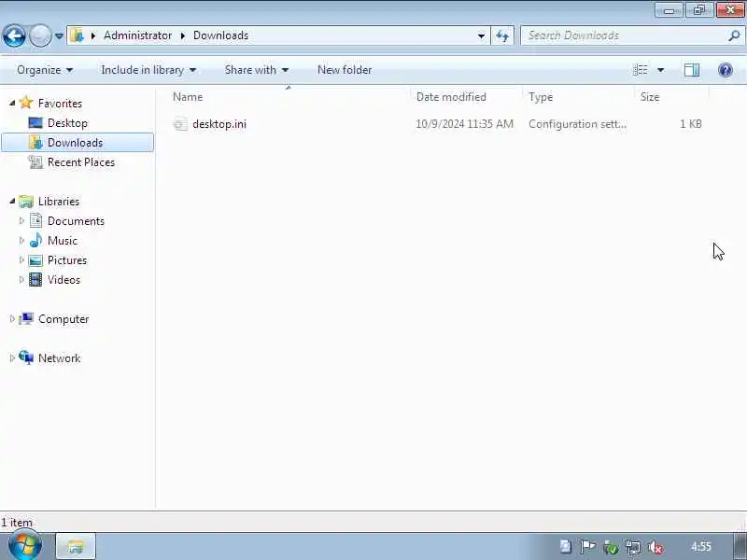Open the Videos library
Screen dimensions: 747x560
63,279
